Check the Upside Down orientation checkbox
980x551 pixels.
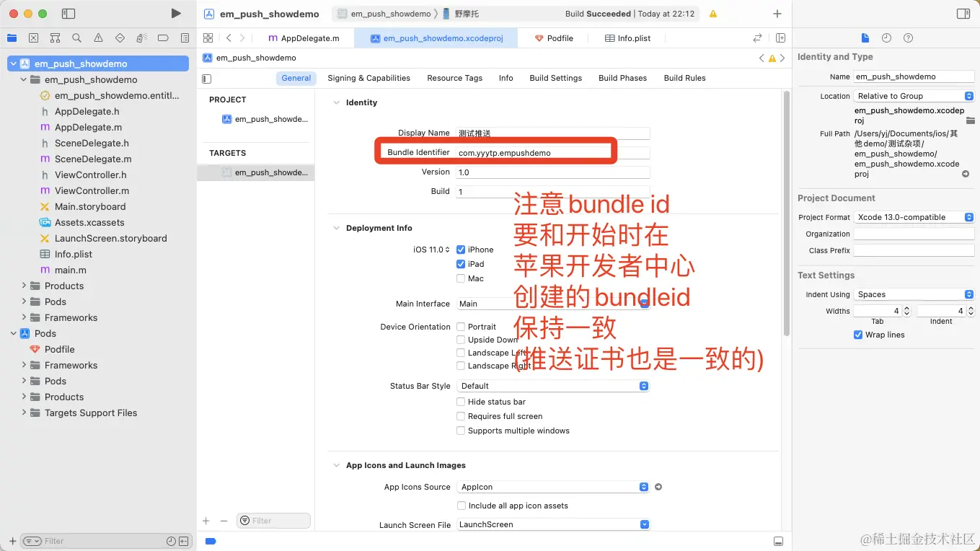click(x=461, y=340)
